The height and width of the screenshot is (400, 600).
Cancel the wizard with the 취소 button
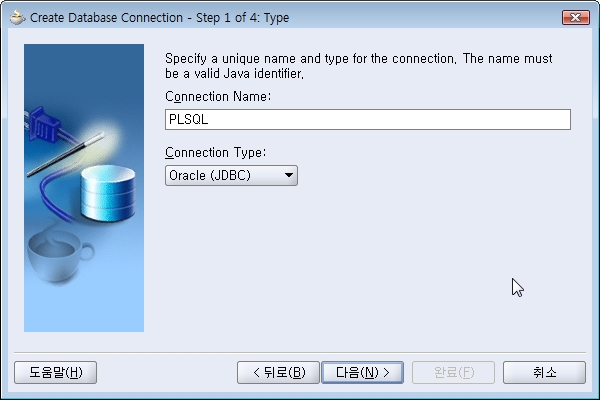(x=544, y=372)
